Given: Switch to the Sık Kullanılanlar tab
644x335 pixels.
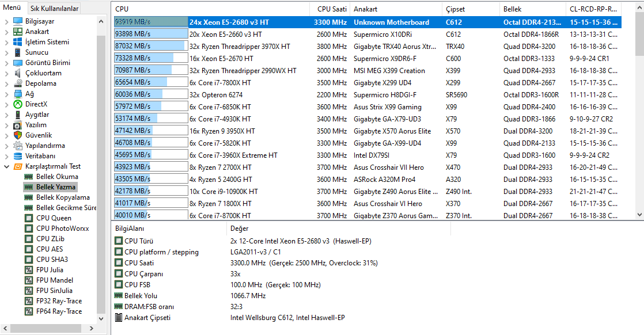Looking at the screenshot, I should pyautogui.click(x=54, y=8).
